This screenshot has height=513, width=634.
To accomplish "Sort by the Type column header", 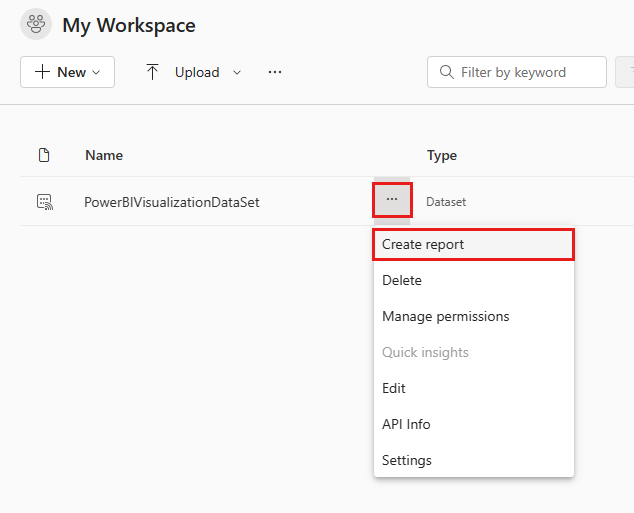I will click(x=441, y=155).
